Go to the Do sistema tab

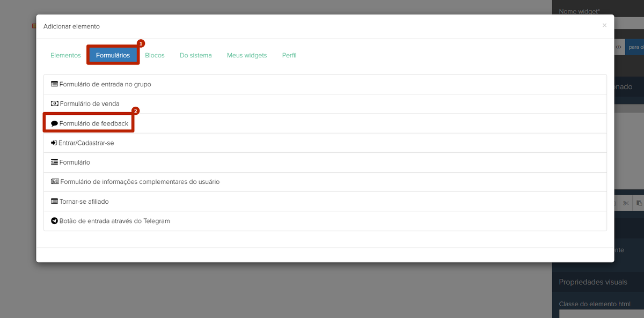pyautogui.click(x=195, y=55)
